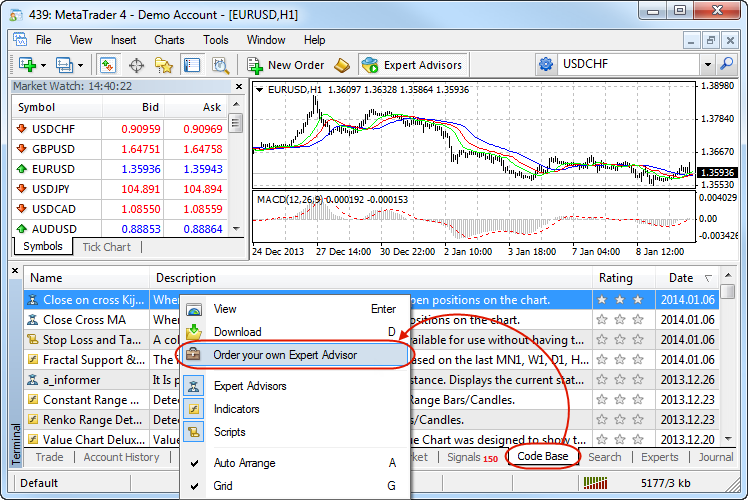Viewport: 748px width, 500px height.
Task: Open the Data Window crosshair icon
Action: (x=136, y=65)
